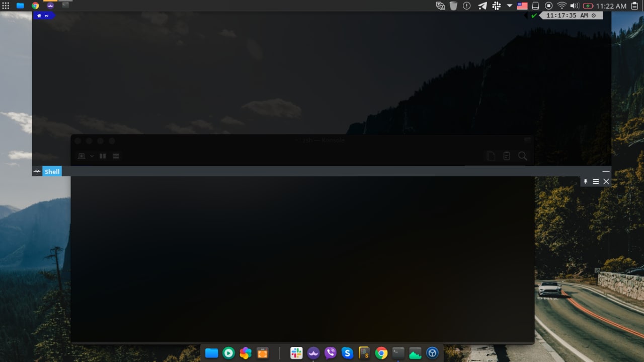Launch the terminal from the dock

pyautogui.click(x=398, y=353)
